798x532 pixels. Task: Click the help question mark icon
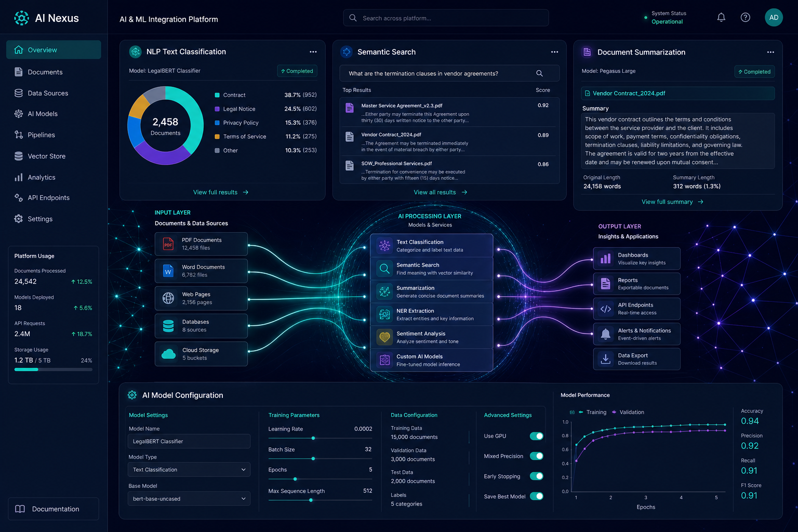[746, 18]
